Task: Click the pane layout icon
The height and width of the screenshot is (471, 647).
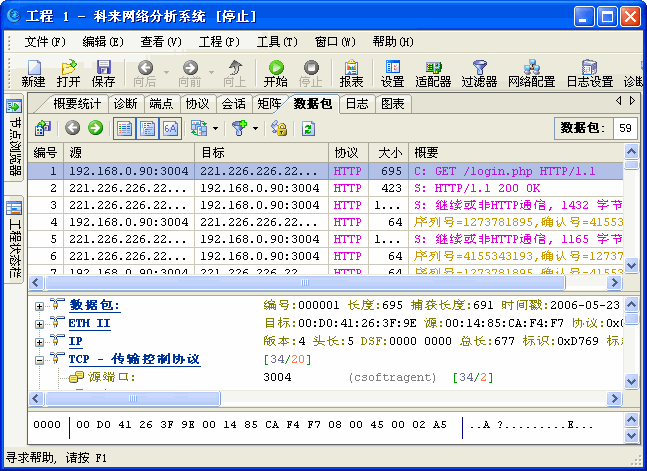Action: (x=199, y=128)
